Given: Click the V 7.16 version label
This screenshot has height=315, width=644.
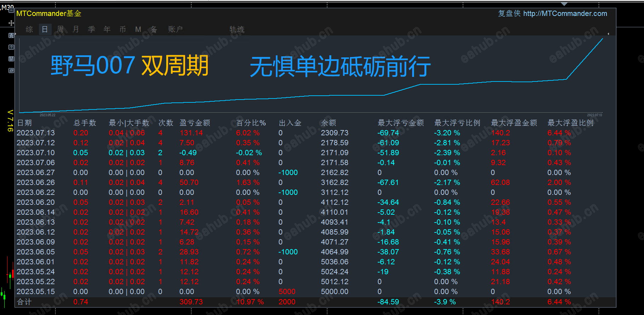Looking at the screenshot, I should [10, 120].
